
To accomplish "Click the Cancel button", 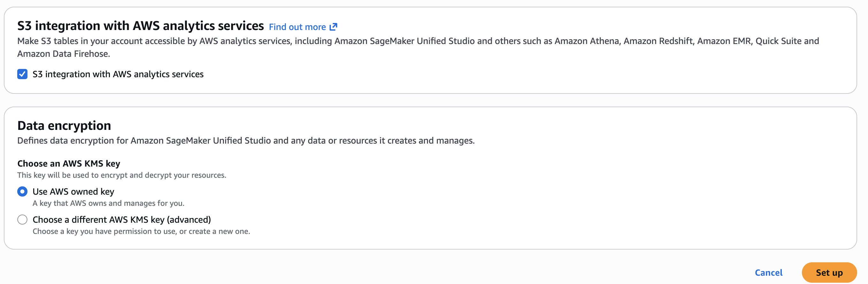I will pyautogui.click(x=768, y=273).
